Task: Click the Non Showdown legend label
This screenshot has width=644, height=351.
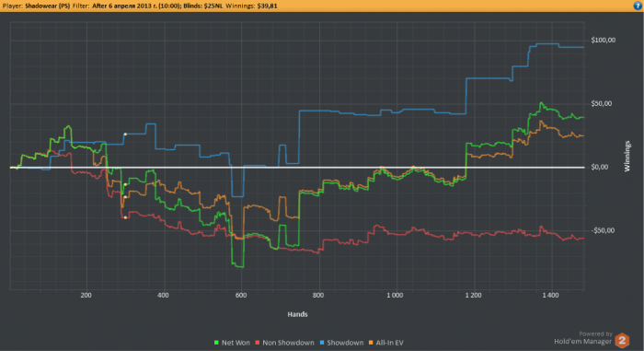Action: pyautogui.click(x=288, y=343)
